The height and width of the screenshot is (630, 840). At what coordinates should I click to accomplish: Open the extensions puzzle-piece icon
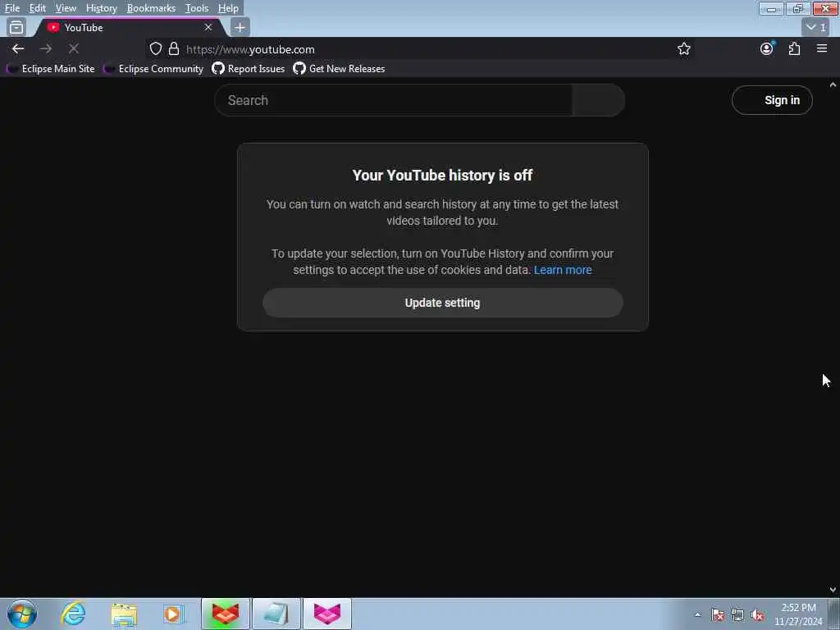(x=794, y=48)
